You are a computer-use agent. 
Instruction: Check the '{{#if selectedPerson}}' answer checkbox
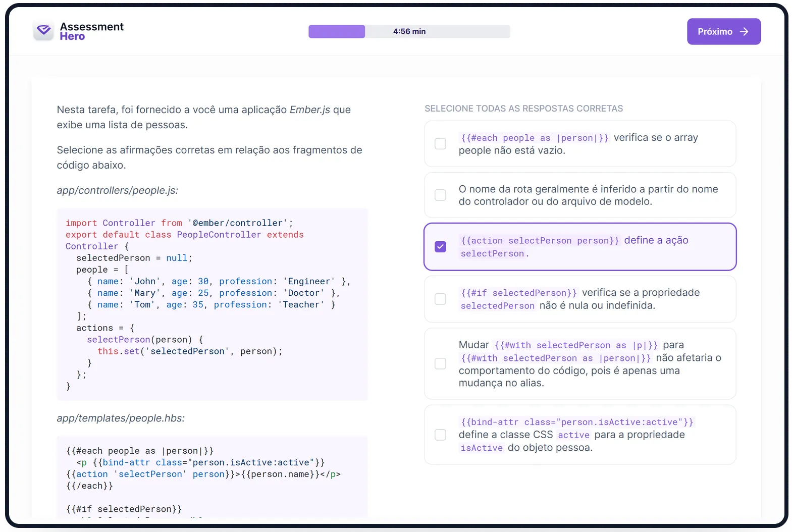tap(440, 299)
